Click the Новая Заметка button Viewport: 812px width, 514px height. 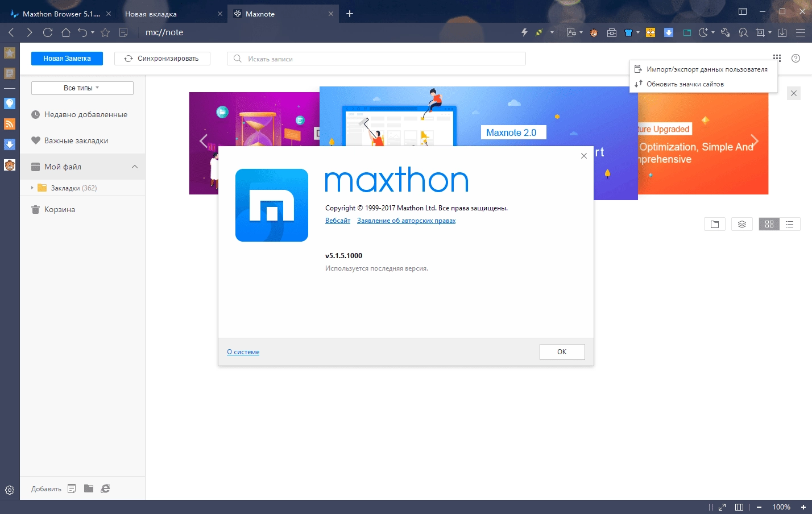67,59
